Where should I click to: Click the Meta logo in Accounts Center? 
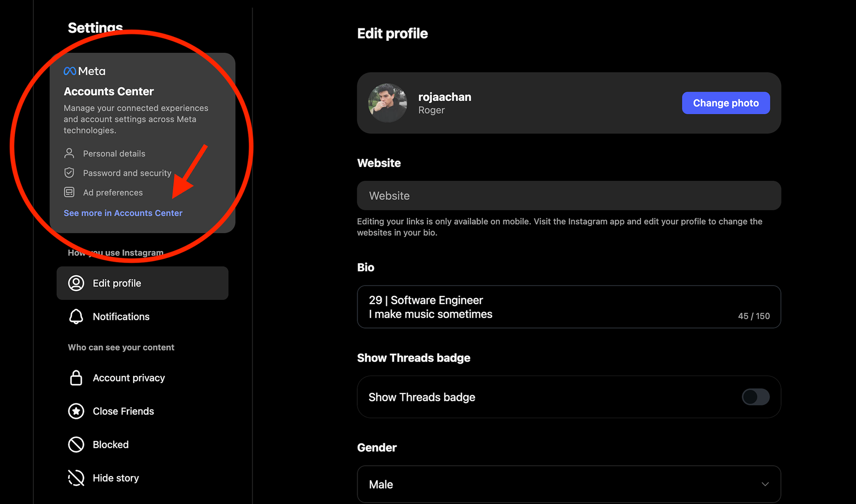pos(84,71)
